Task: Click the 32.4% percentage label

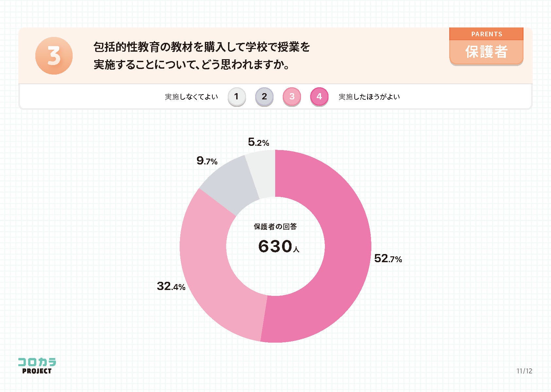Action: (x=171, y=286)
